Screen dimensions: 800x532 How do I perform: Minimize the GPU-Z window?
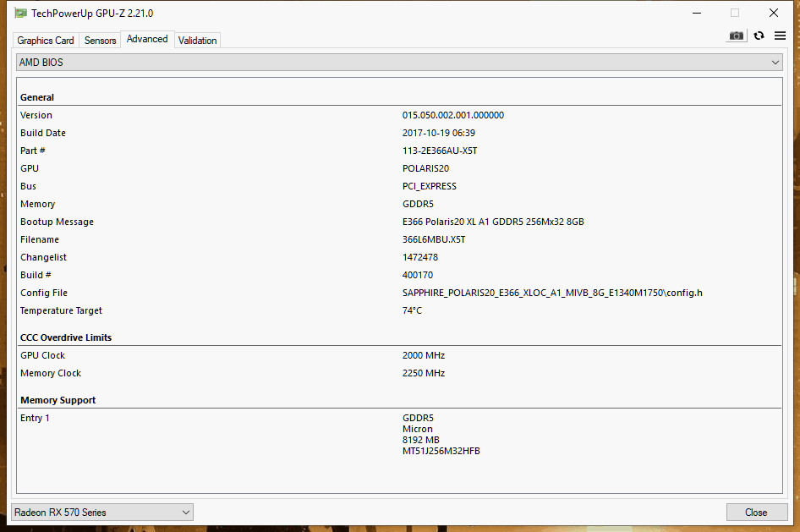point(697,14)
